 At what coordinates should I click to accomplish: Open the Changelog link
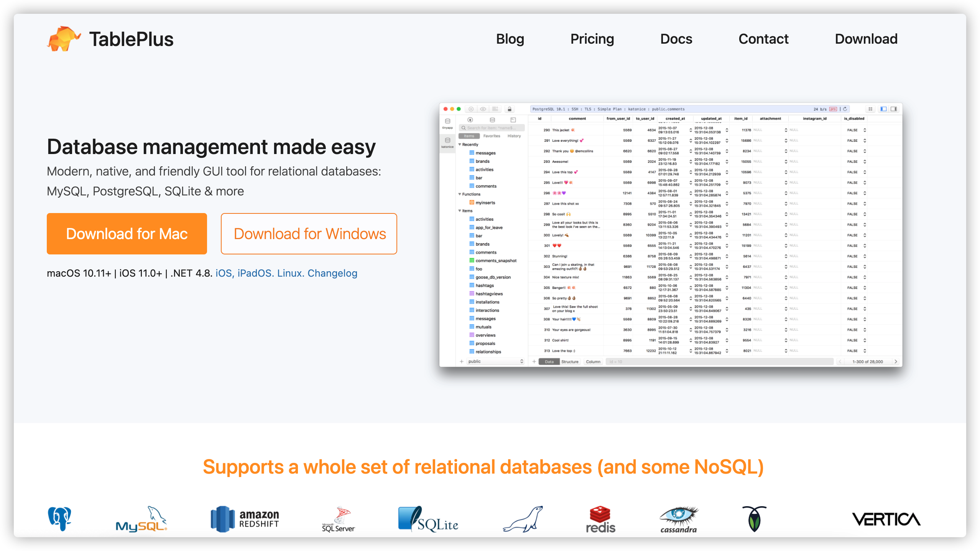(x=332, y=273)
